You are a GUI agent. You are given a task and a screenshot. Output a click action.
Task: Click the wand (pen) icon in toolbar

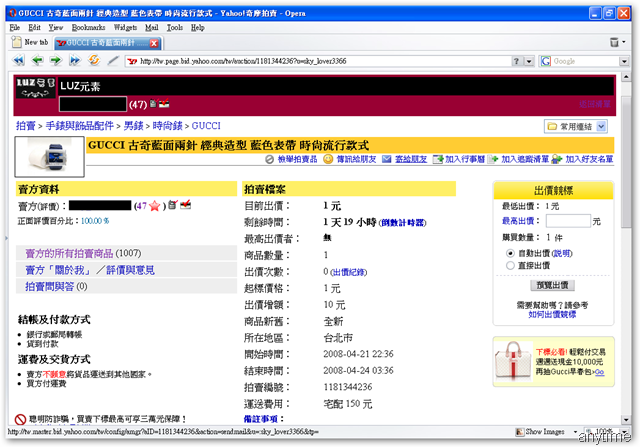[x=113, y=60]
